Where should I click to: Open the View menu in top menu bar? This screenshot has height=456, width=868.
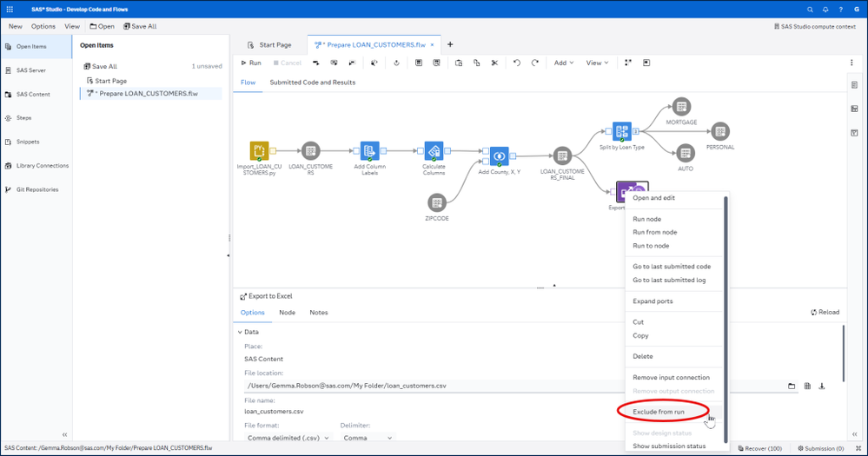tap(72, 26)
